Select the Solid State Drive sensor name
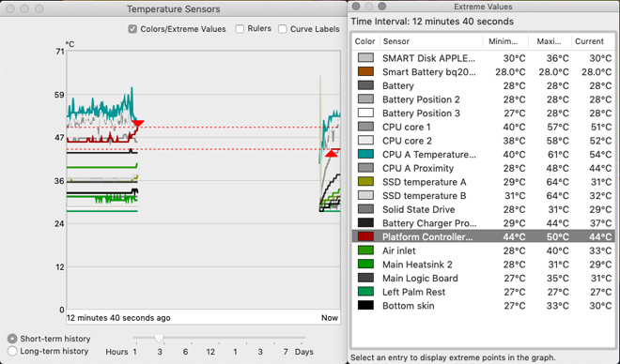620x364 pixels. pyautogui.click(x=419, y=209)
